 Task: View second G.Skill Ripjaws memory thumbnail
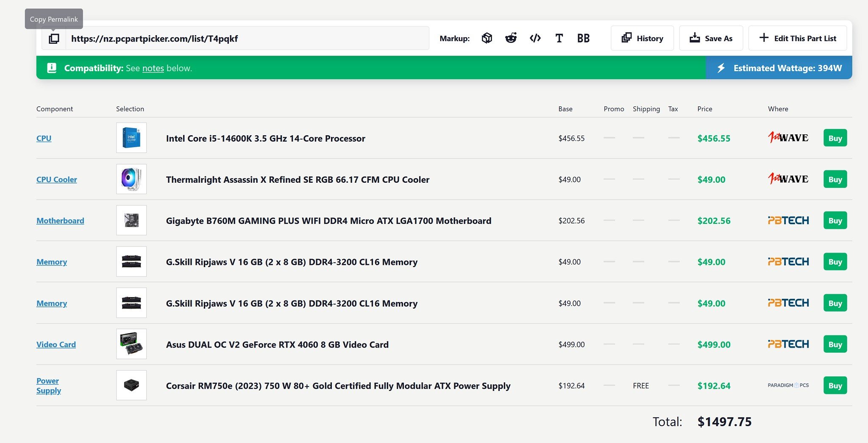point(131,303)
